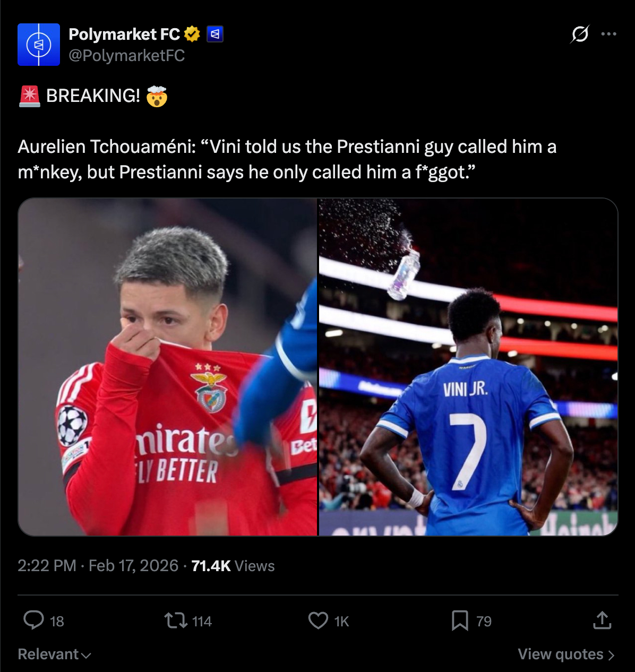The height and width of the screenshot is (672, 635).
Task: Click the Polymarket FC display name
Action: point(124,35)
